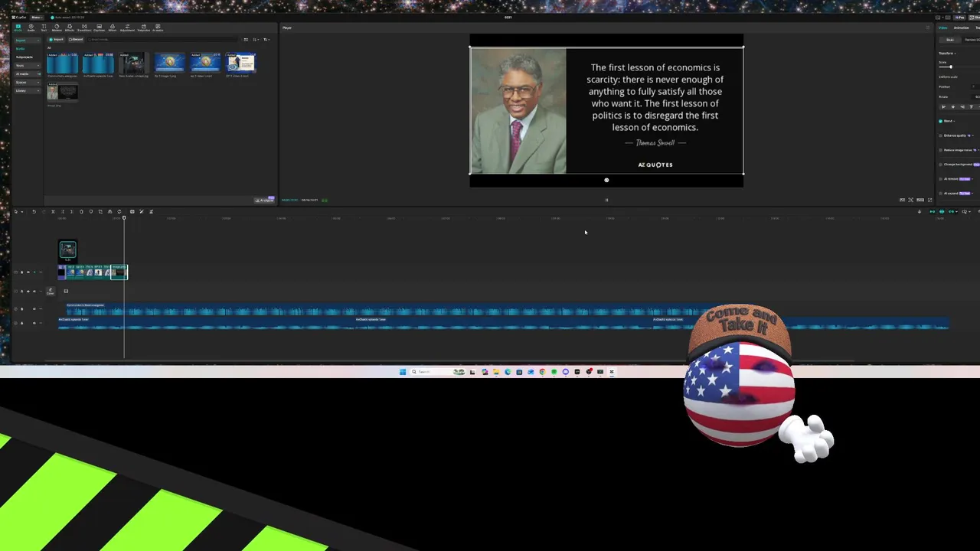This screenshot has height=551, width=980.
Task: Enable the AI remove checkbox
Action: tap(940, 179)
